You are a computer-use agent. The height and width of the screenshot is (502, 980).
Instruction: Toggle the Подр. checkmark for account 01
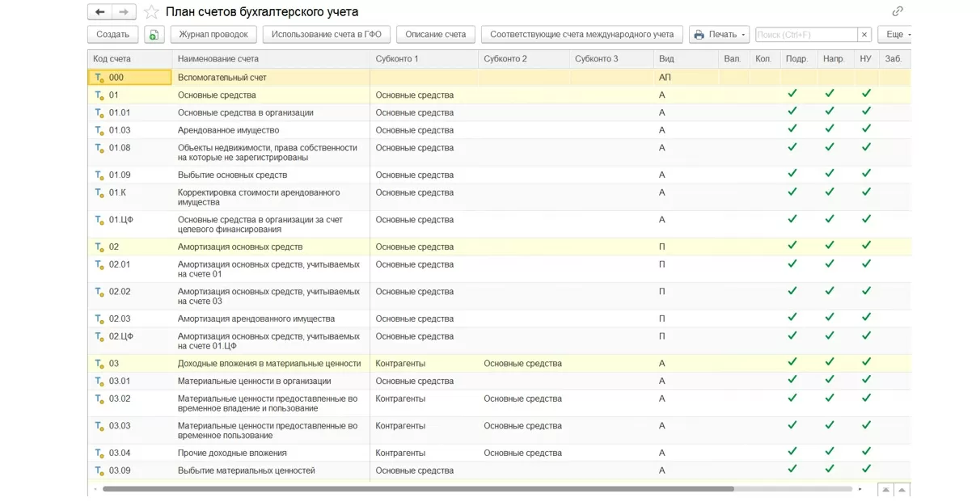click(x=792, y=95)
